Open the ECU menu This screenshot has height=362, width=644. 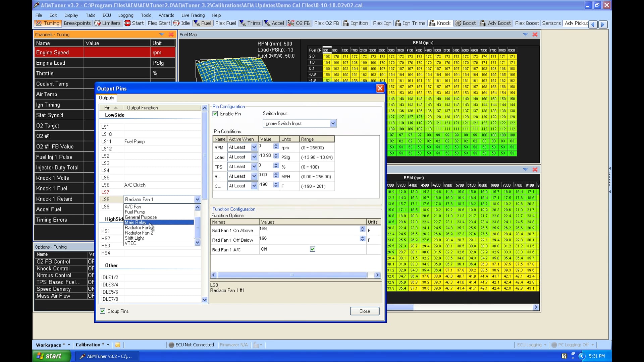pyautogui.click(x=106, y=15)
